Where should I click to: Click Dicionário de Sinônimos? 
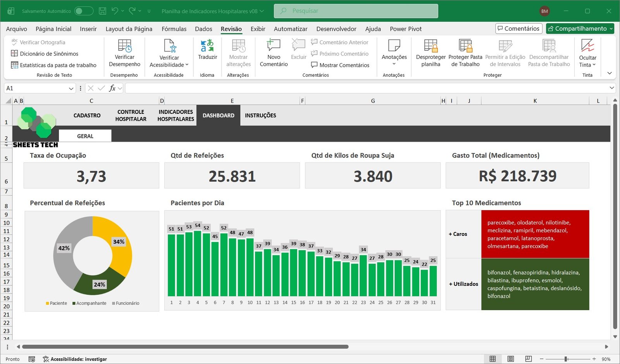coord(49,54)
